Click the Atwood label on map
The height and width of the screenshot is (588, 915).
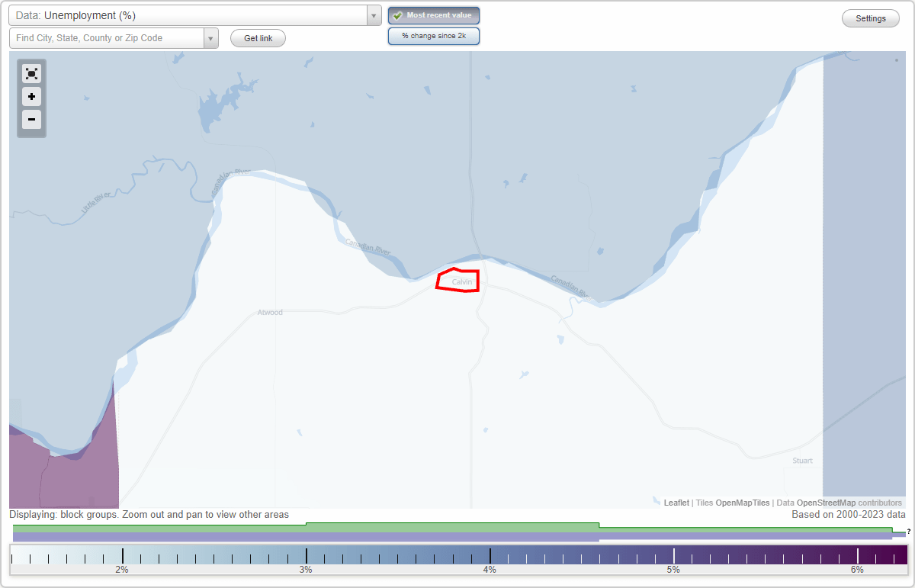[270, 313]
